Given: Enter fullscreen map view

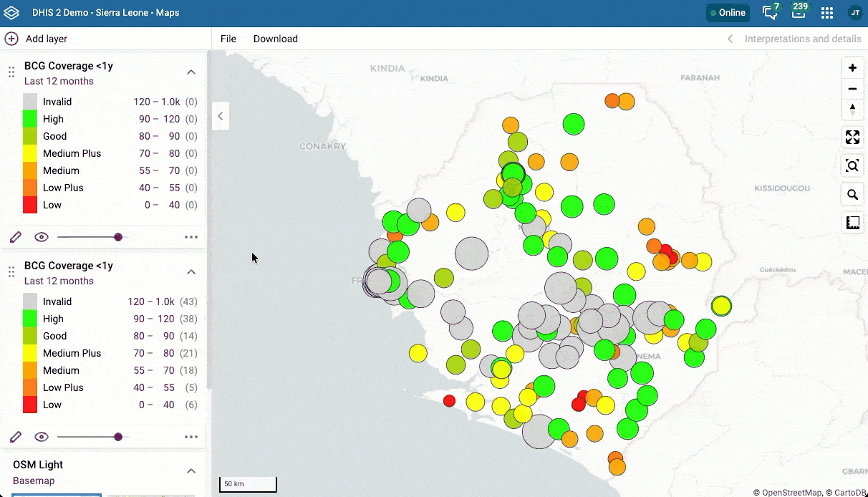Looking at the screenshot, I should click(852, 137).
